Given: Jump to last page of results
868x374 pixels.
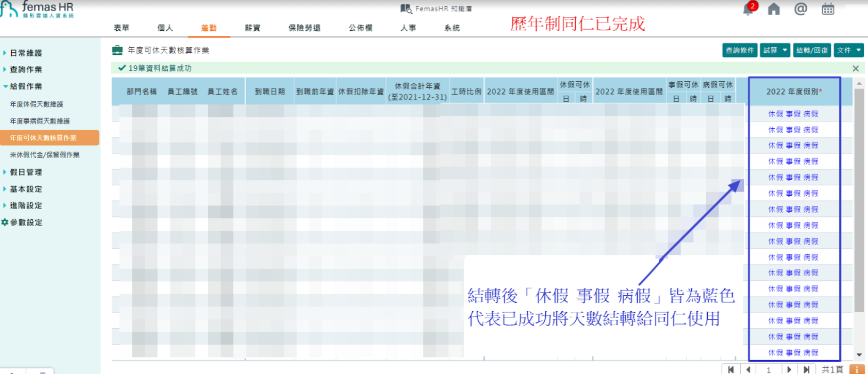Looking at the screenshot, I should [x=807, y=369].
